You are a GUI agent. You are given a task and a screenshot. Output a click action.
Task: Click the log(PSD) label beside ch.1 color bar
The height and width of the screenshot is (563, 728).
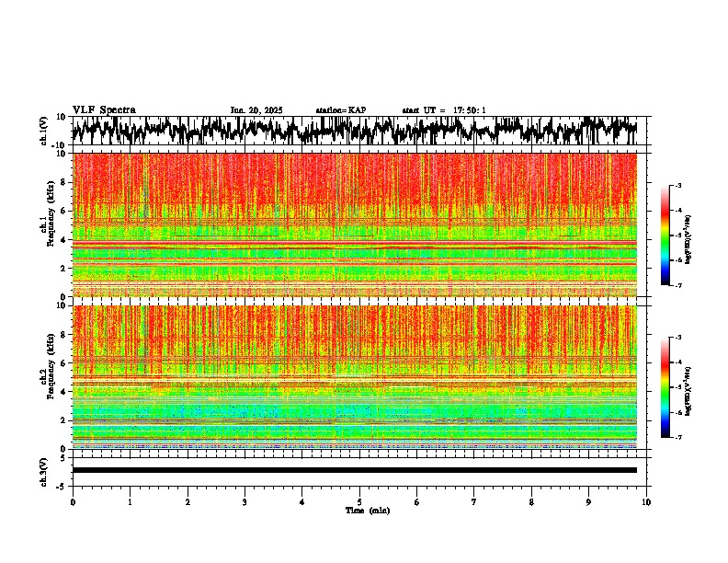688,239
